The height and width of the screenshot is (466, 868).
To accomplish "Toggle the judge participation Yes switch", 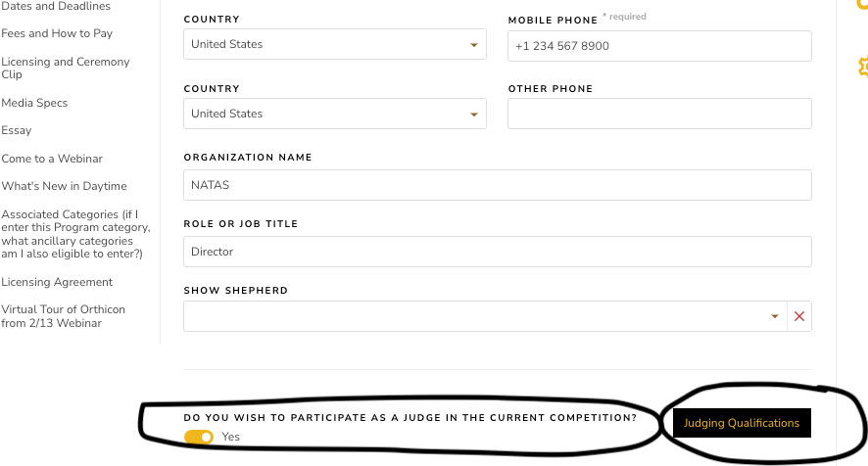I will click(199, 438).
